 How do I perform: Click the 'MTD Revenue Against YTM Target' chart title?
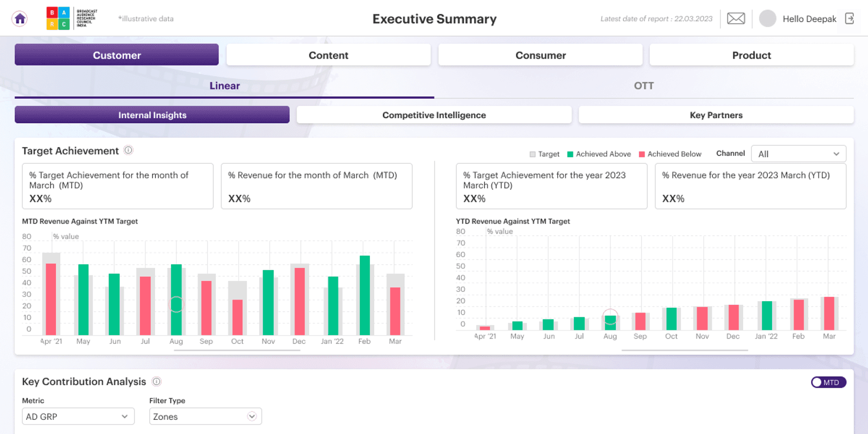tap(80, 221)
